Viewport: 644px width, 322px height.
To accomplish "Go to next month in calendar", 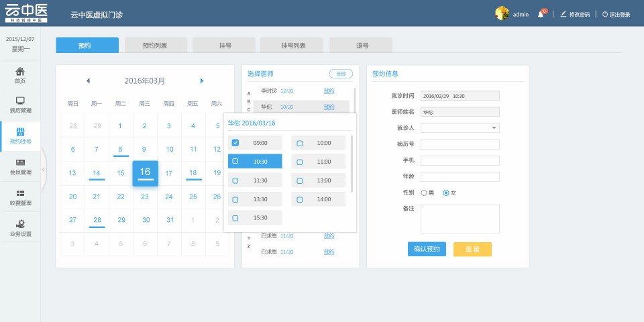I will point(202,81).
